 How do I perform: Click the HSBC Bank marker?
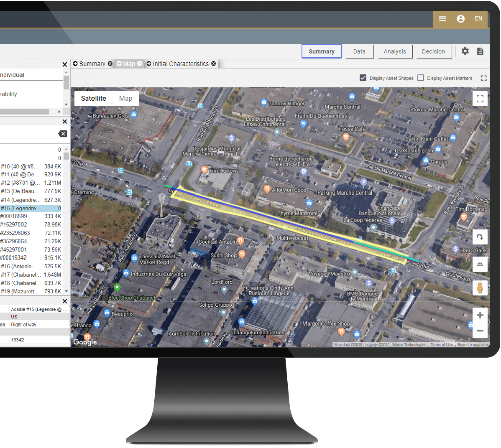tap(455, 249)
